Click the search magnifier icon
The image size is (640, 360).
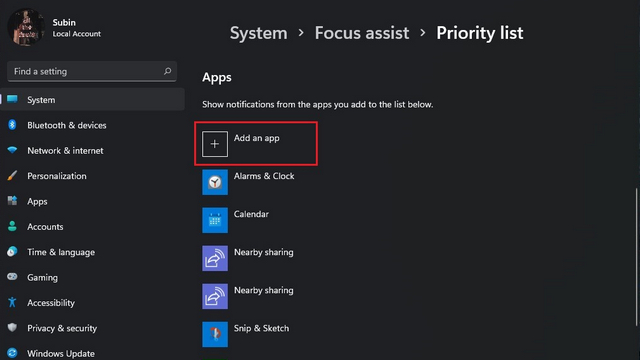click(x=167, y=71)
